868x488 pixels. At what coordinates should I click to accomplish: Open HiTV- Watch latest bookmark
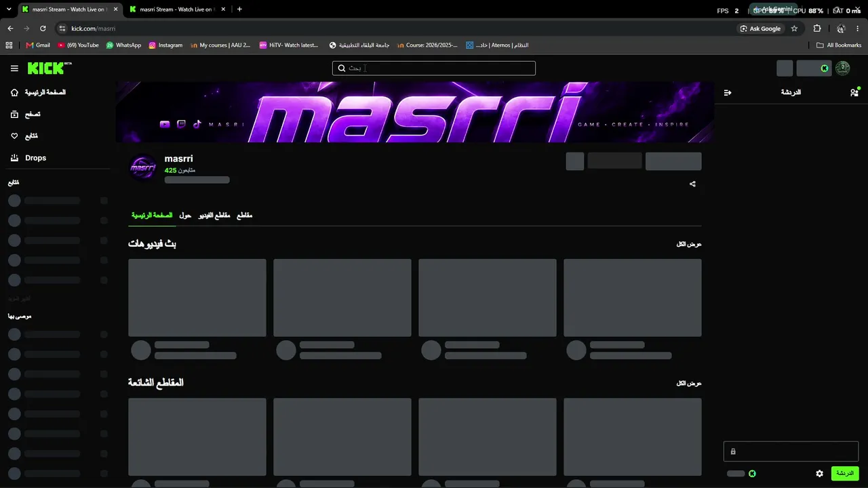pos(289,45)
